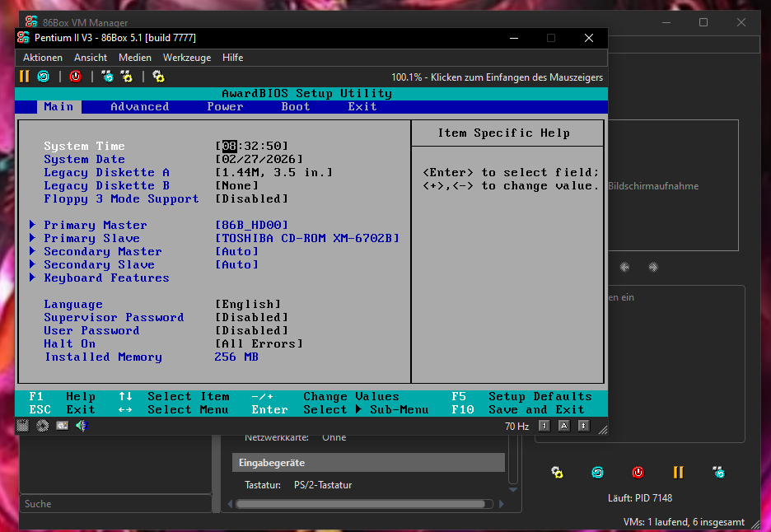Pause the VM with the orange toolbar pause icon

[24, 77]
